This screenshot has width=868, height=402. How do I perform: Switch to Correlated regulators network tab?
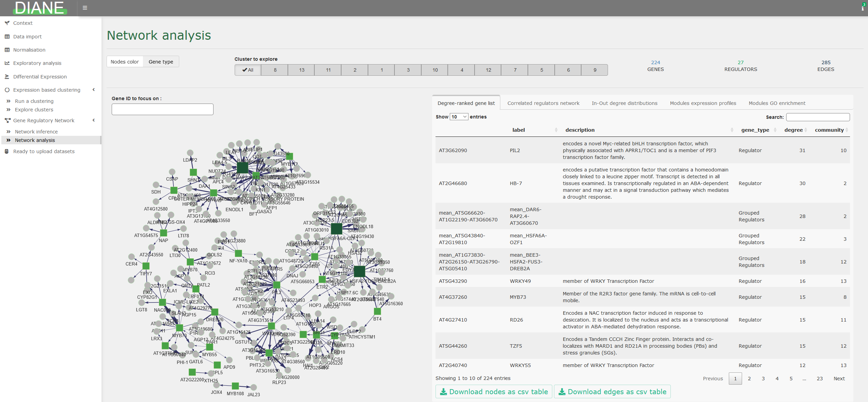tap(543, 103)
